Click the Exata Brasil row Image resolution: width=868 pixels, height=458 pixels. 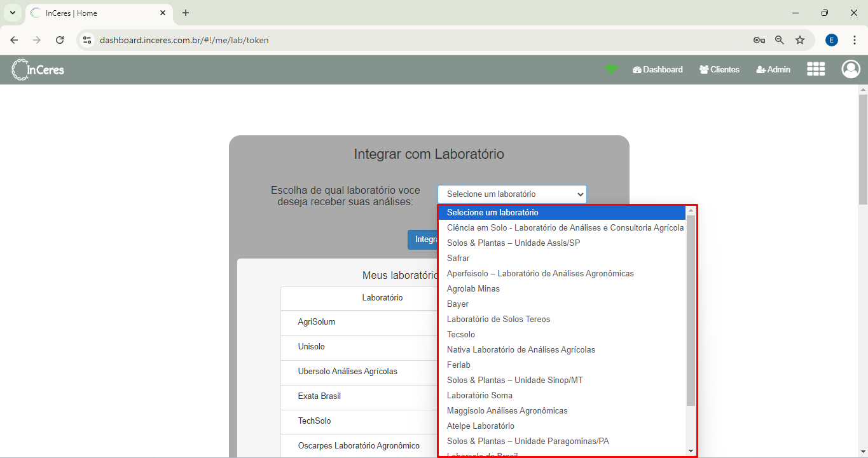click(x=359, y=397)
